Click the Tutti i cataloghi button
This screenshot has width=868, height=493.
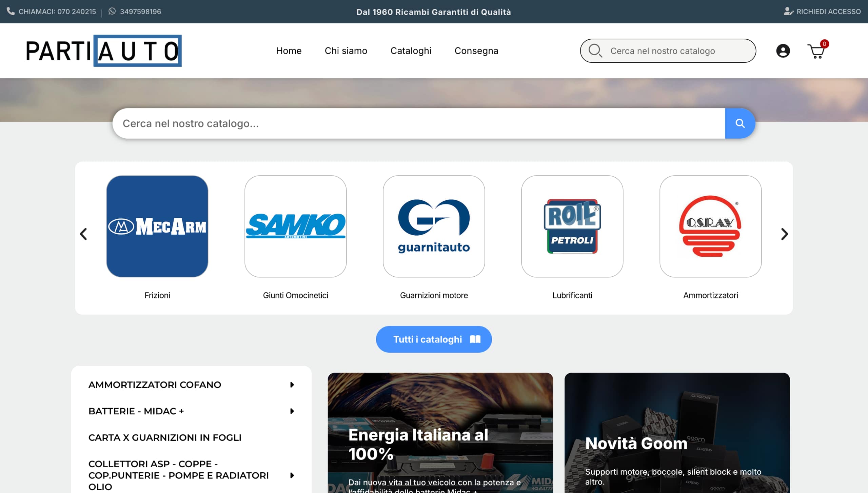434,339
